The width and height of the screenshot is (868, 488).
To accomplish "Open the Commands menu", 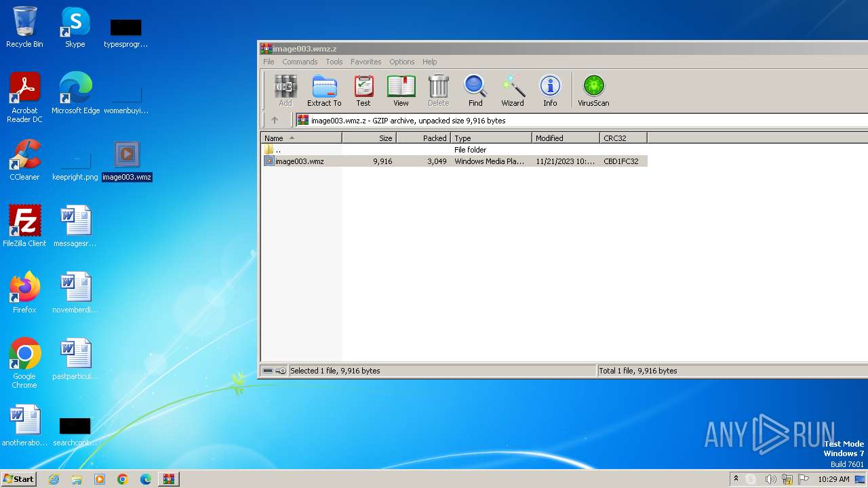I will click(300, 62).
